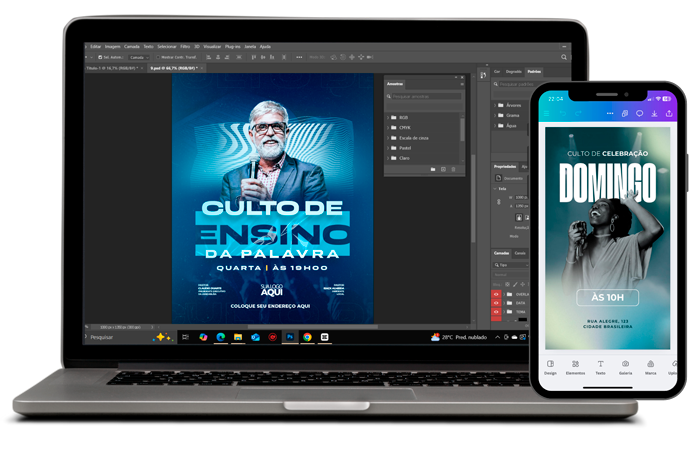Image resolution: width=700 pixels, height=449 pixels.
Task: Tap the download icon in phone header
Action: tap(654, 114)
